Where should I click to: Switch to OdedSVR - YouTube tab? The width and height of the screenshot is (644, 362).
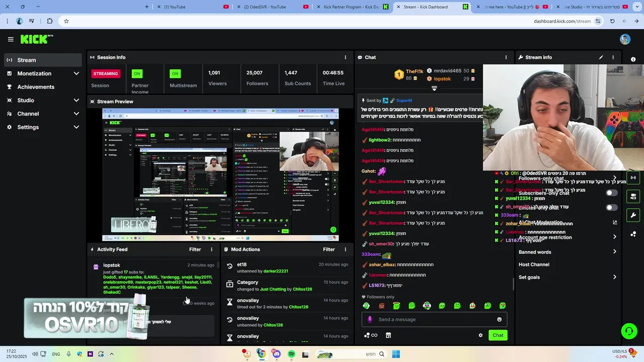272,7
